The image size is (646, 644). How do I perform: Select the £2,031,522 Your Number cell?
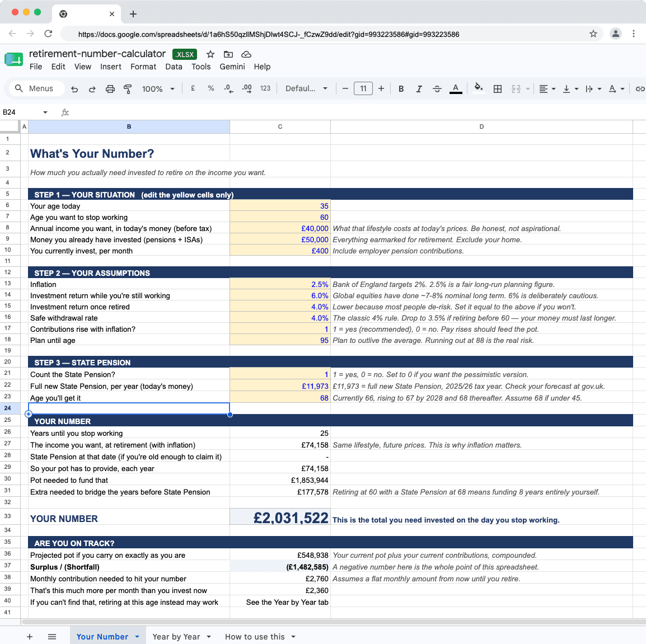click(280, 517)
